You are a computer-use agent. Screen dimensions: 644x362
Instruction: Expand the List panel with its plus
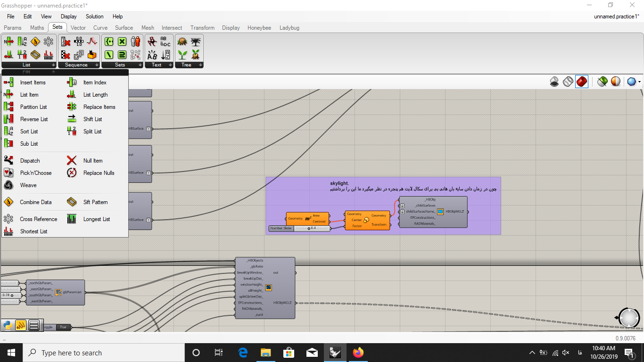[x=53, y=65]
